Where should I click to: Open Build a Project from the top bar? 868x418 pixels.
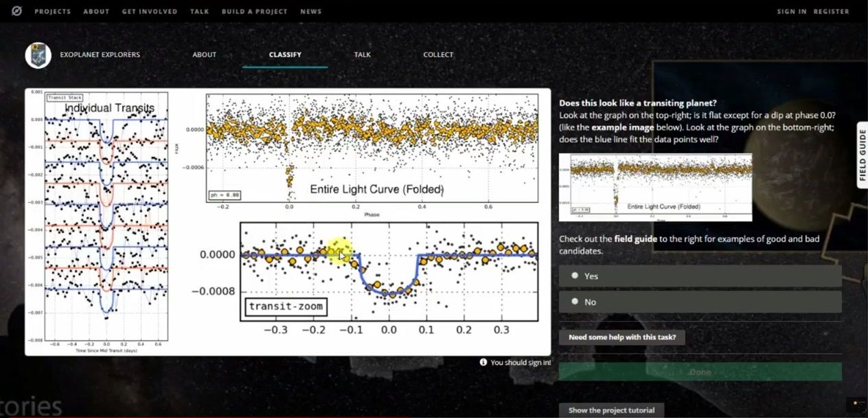coord(255,11)
